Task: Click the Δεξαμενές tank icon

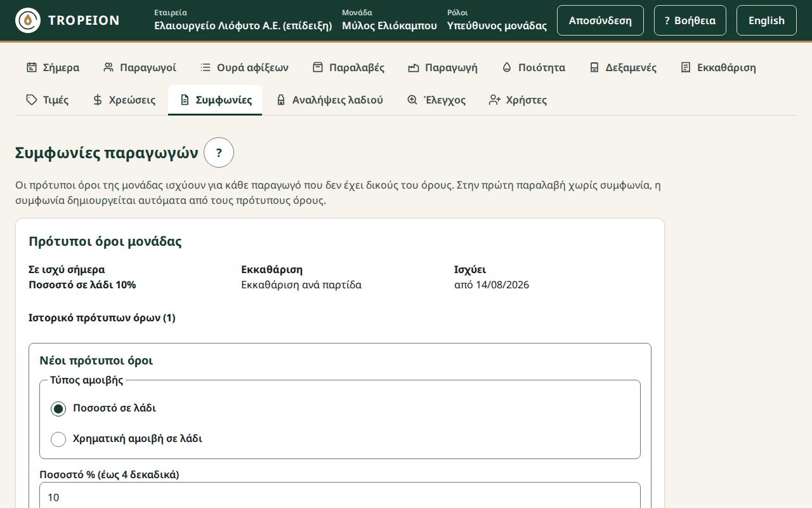Action: click(594, 67)
